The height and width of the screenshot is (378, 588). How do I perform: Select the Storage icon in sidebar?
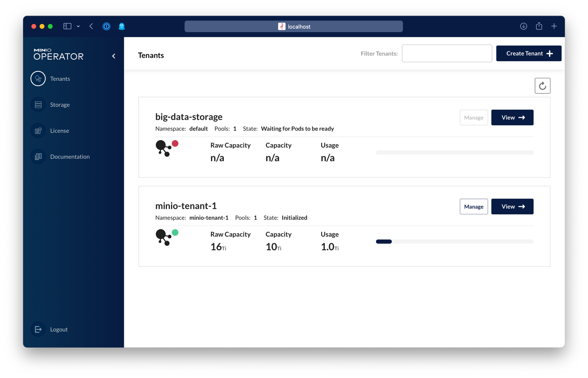(x=38, y=104)
